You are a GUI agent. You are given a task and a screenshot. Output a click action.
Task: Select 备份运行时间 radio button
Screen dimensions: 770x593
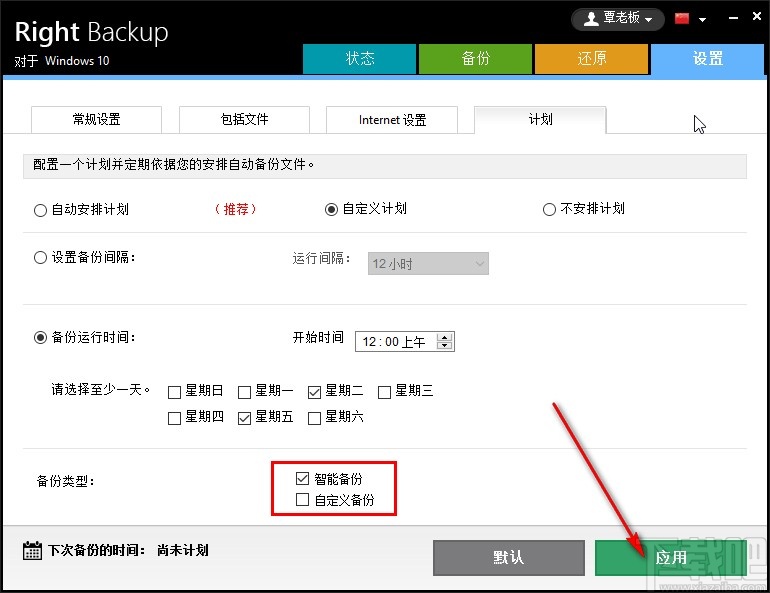pos(40,338)
